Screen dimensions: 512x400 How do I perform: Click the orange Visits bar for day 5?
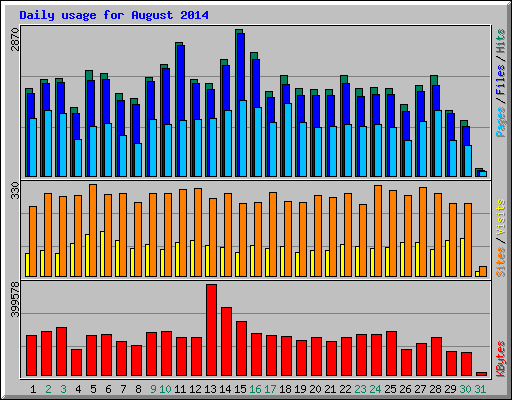(x=93, y=230)
